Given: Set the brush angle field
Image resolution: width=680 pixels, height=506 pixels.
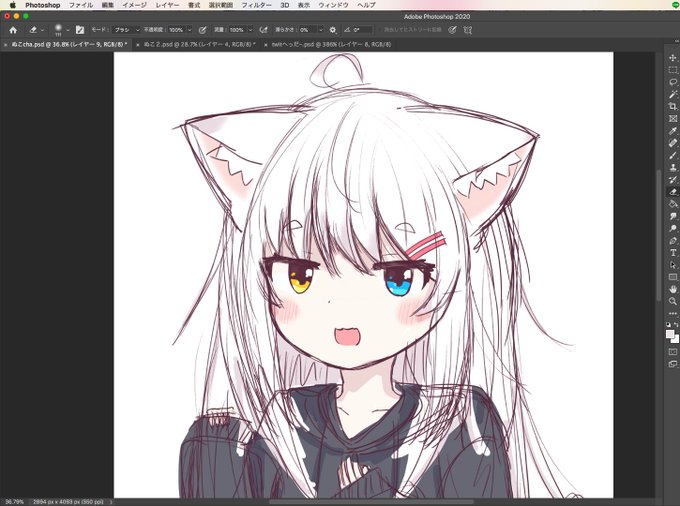Looking at the screenshot, I should (x=362, y=30).
